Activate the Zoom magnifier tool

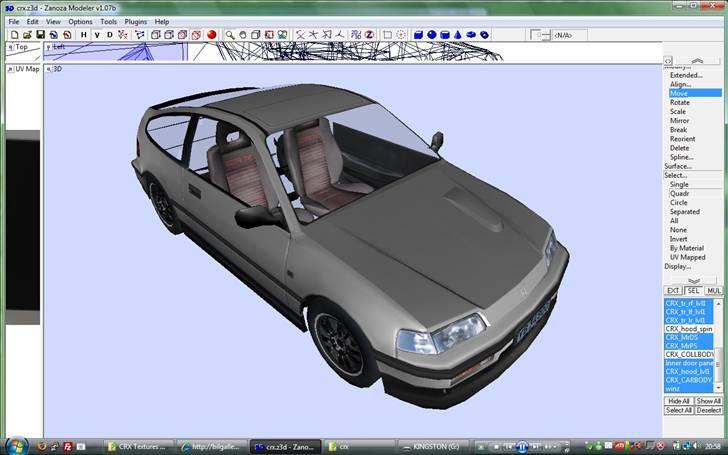click(230, 35)
